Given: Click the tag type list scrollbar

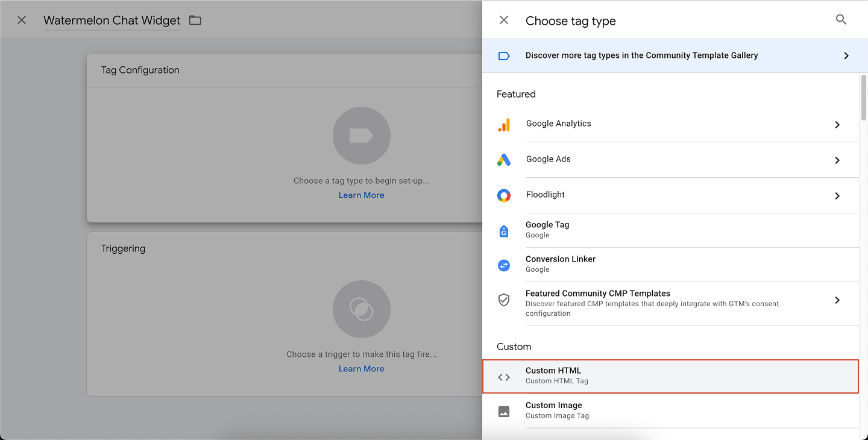Looking at the screenshot, I should coord(864,96).
